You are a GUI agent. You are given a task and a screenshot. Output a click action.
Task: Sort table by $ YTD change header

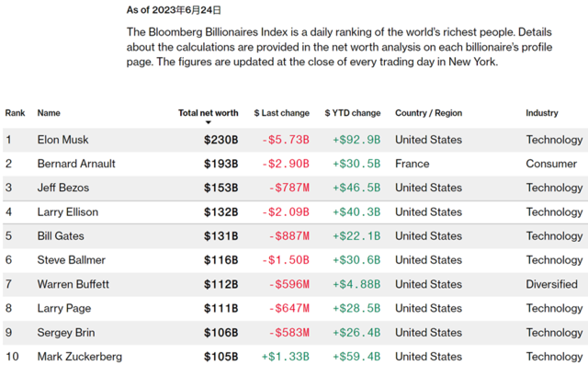tap(353, 113)
